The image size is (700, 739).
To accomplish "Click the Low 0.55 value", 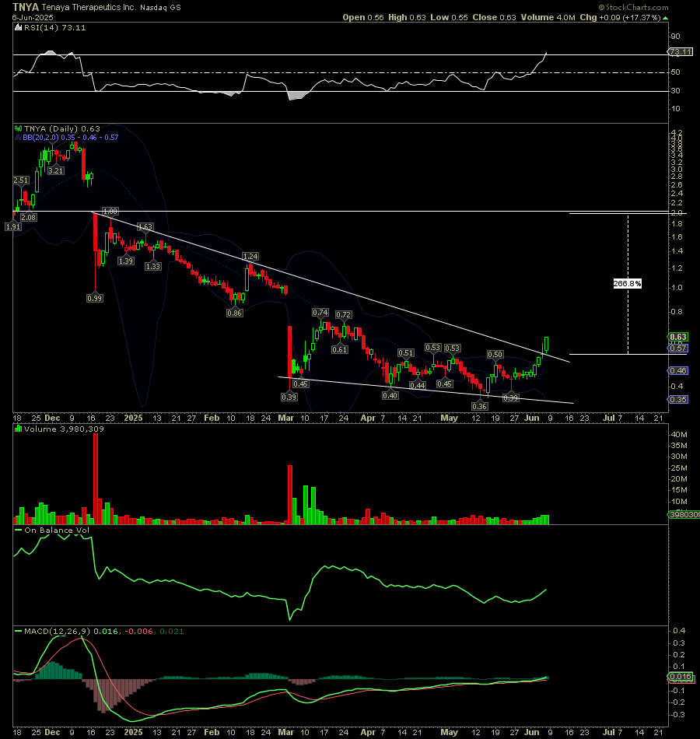I will (449, 17).
